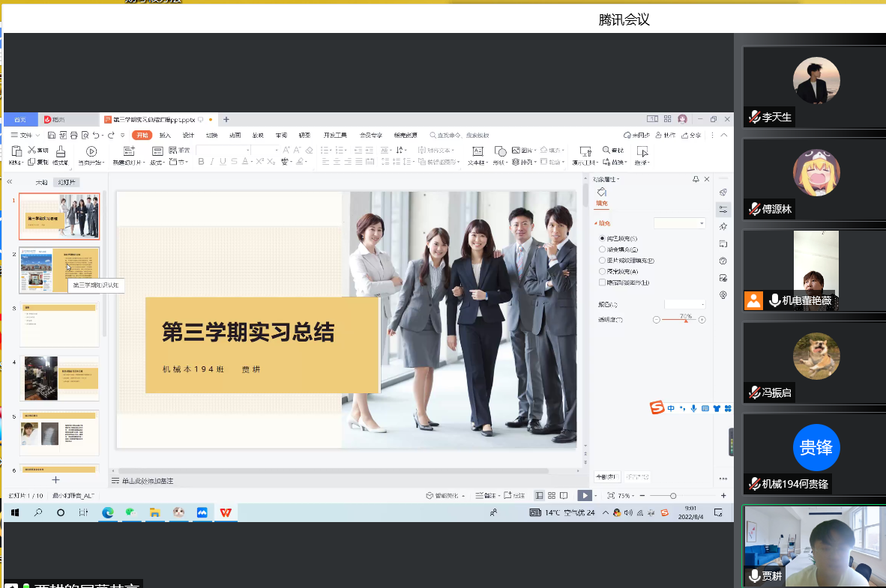Click the Bold (B) formatting icon

tap(201, 162)
